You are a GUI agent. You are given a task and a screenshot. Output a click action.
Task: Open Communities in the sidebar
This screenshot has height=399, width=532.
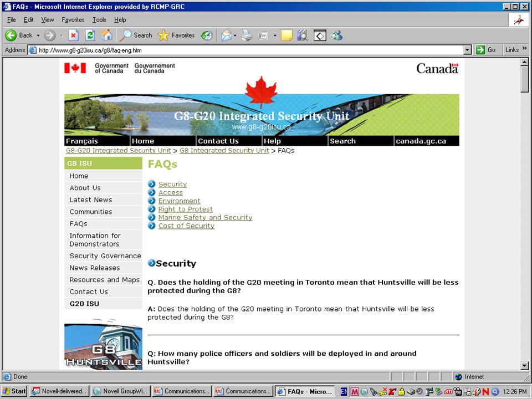tap(103, 212)
